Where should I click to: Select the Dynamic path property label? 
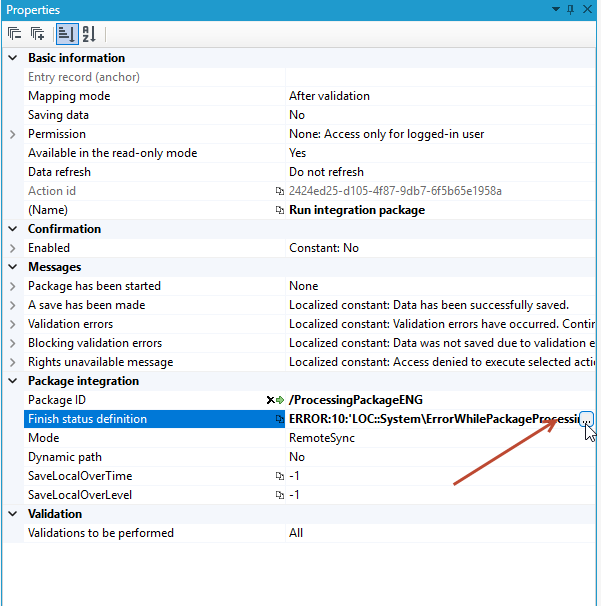[65, 457]
